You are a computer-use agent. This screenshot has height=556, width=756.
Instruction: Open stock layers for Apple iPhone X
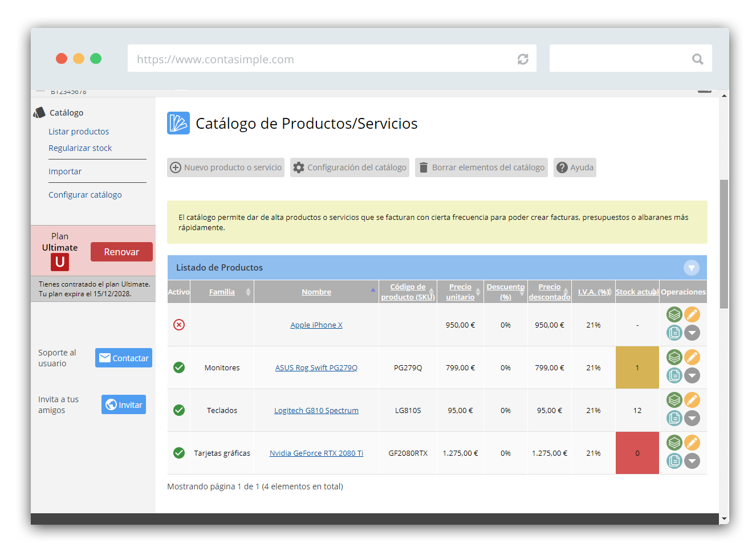[x=674, y=314]
